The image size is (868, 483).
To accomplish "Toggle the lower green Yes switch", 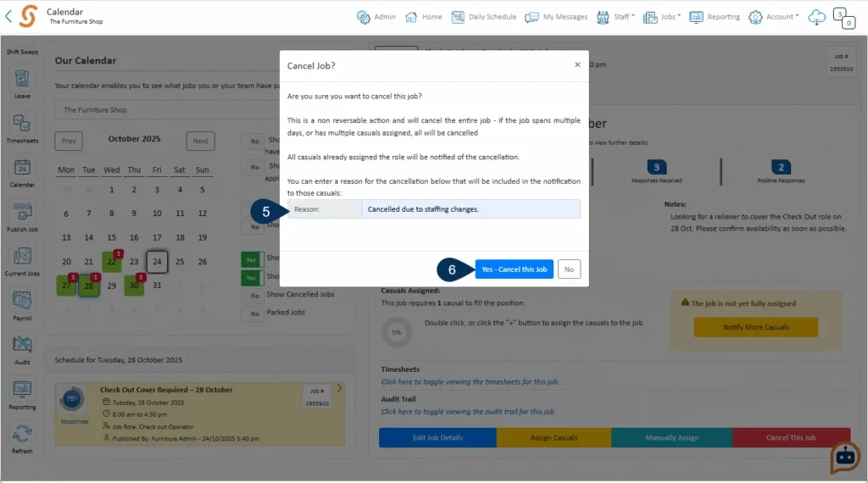I will click(253, 278).
